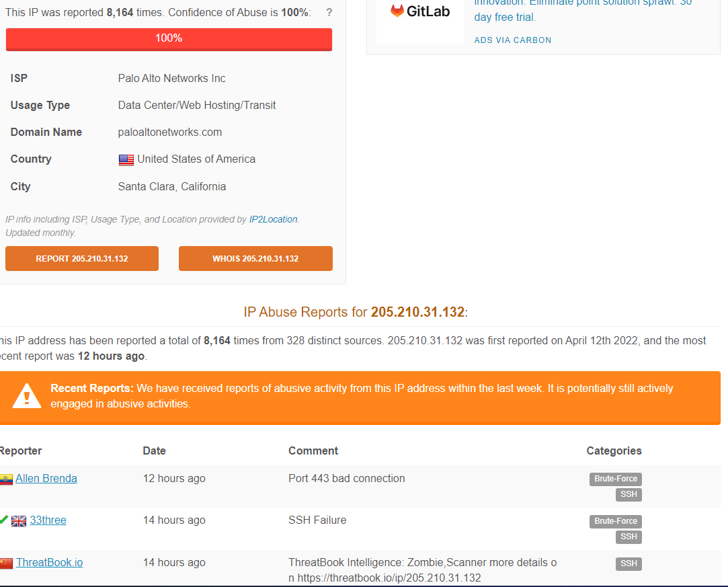Click the UK flag beside 33three

19,521
